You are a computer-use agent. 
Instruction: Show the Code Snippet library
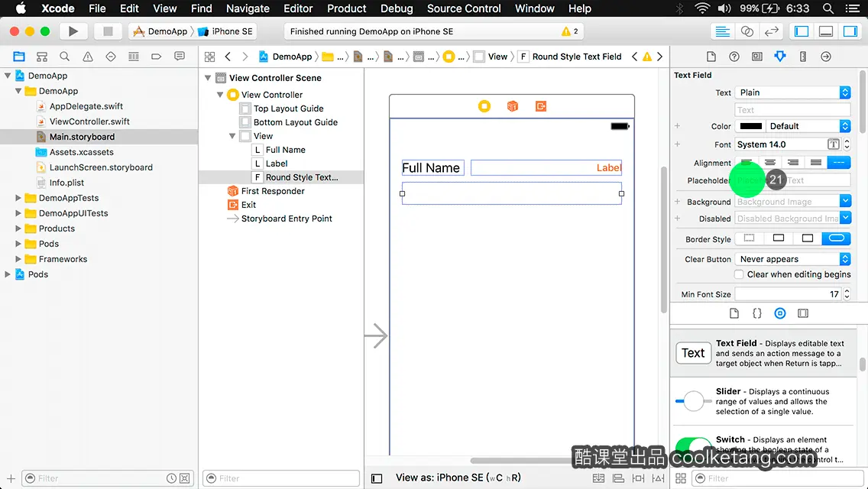756,313
